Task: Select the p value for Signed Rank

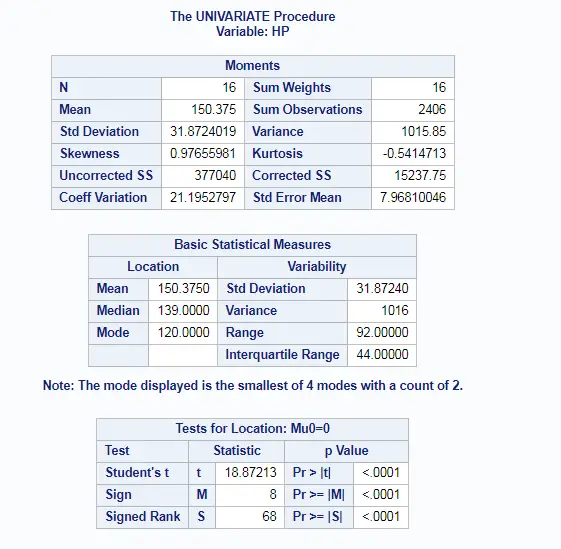Action: pos(381,516)
